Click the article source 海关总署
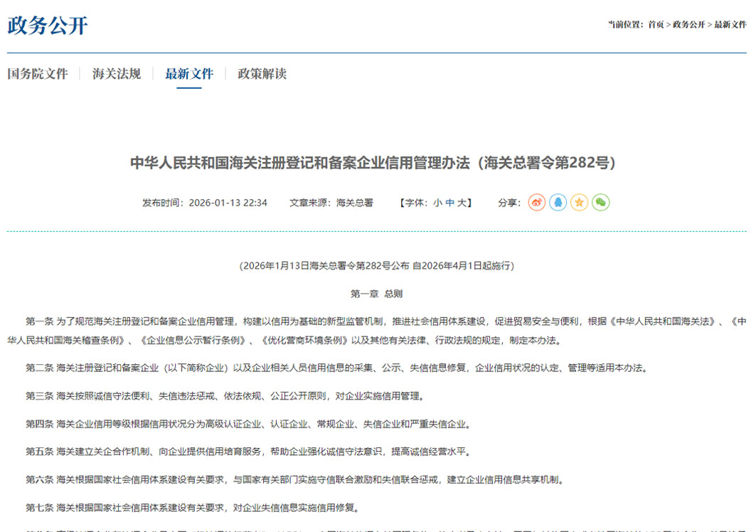Screen dimensions: 756x532 [356, 203]
